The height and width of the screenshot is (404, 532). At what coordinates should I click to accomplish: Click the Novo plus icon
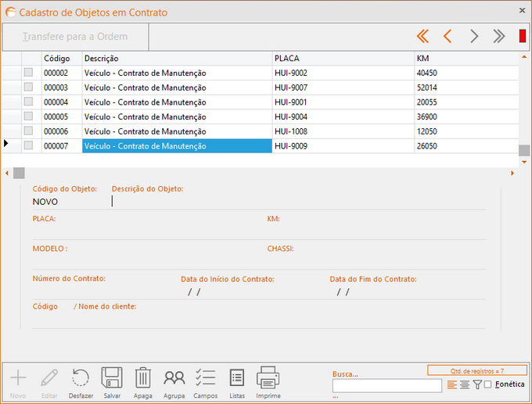click(18, 378)
